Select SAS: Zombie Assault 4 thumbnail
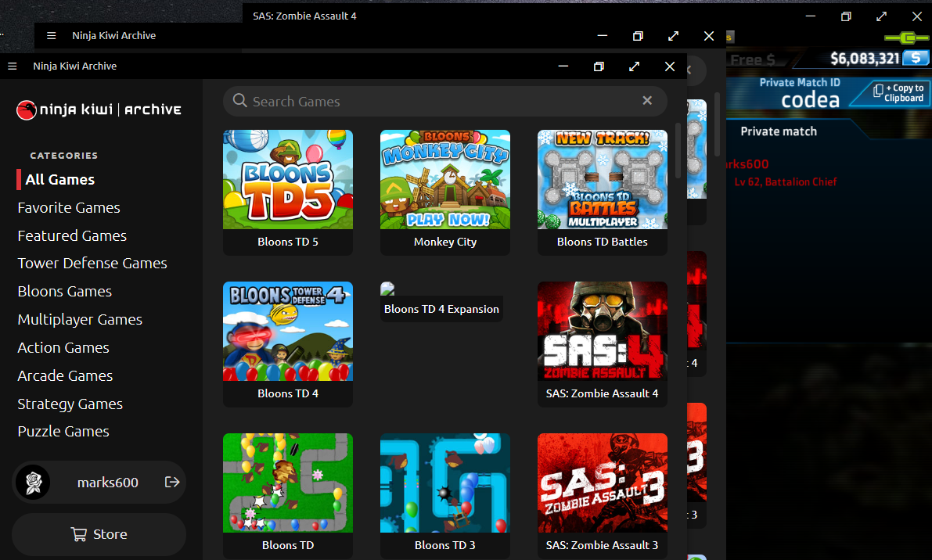Screen dimensions: 932x560 pos(602,331)
